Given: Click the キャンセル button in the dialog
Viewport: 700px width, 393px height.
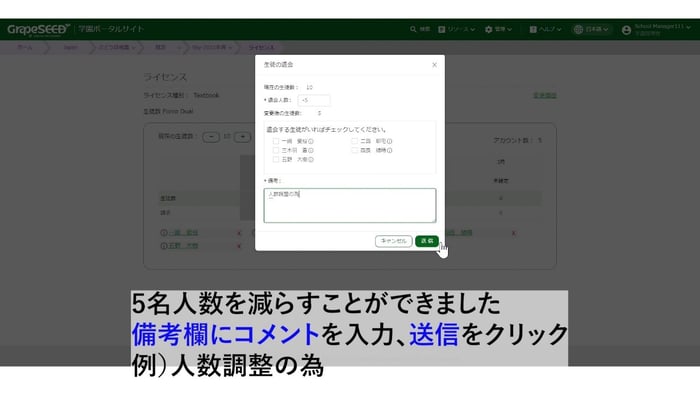Looking at the screenshot, I should 393,241.
